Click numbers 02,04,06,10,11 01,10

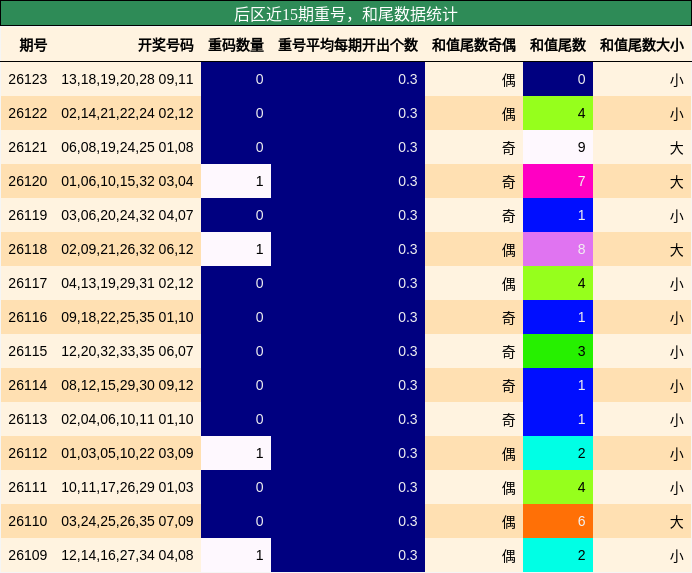point(127,419)
